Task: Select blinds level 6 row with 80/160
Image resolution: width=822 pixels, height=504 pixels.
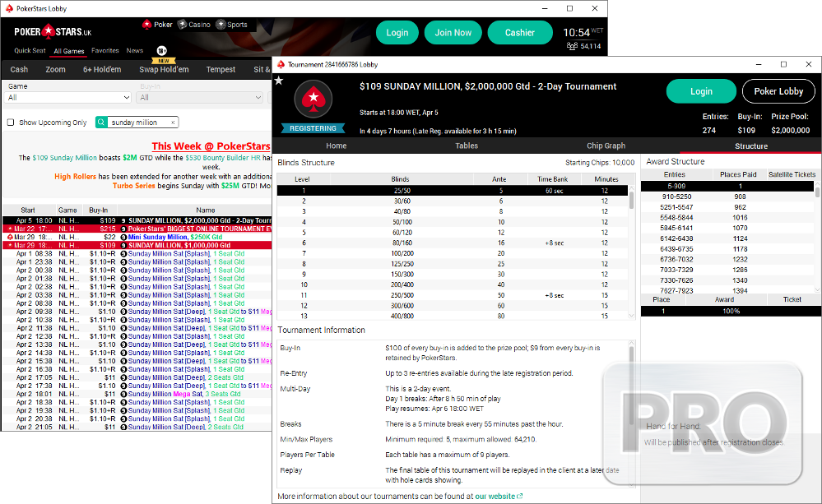Action: coord(453,243)
